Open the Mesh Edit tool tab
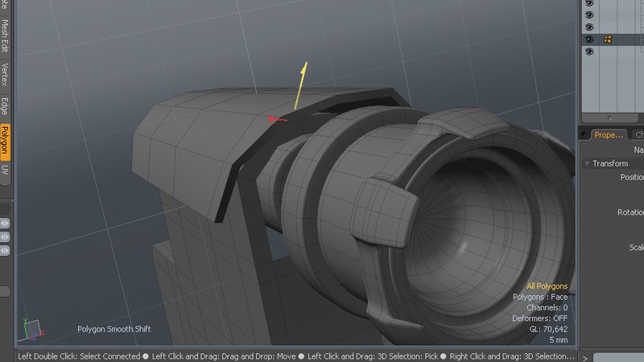Image resolution: width=644 pixels, height=362 pixels. coord(5,36)
